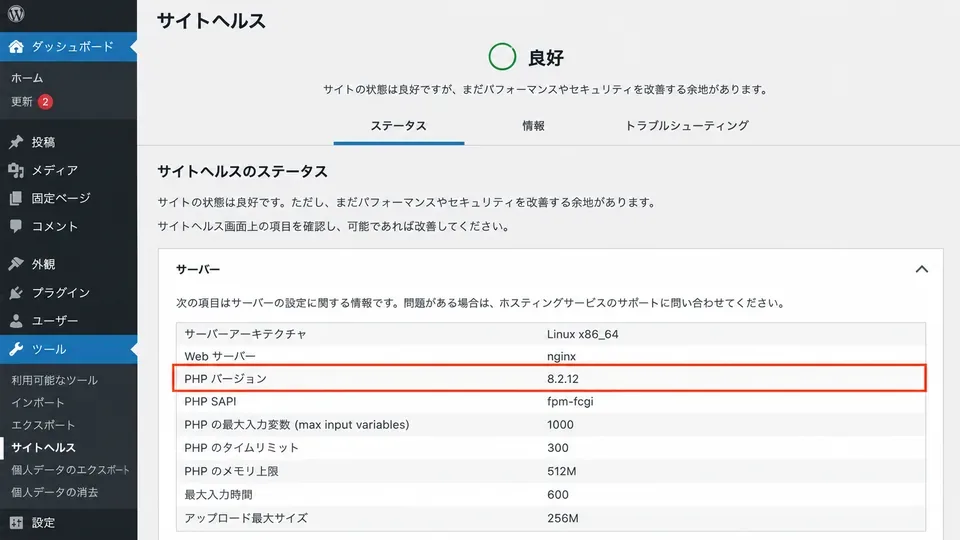Viewport: 960px width, 540px height.
Task: Go to ホーム submenu link
Action: click(x=27, y=78)
